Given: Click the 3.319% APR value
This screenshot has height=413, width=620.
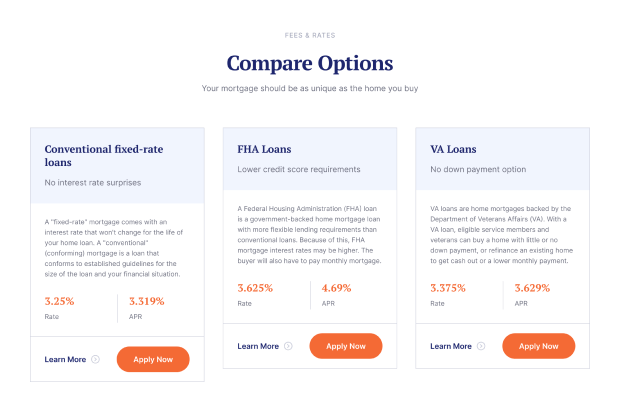Looking at the screenshot, I should [x=146, y=301].
